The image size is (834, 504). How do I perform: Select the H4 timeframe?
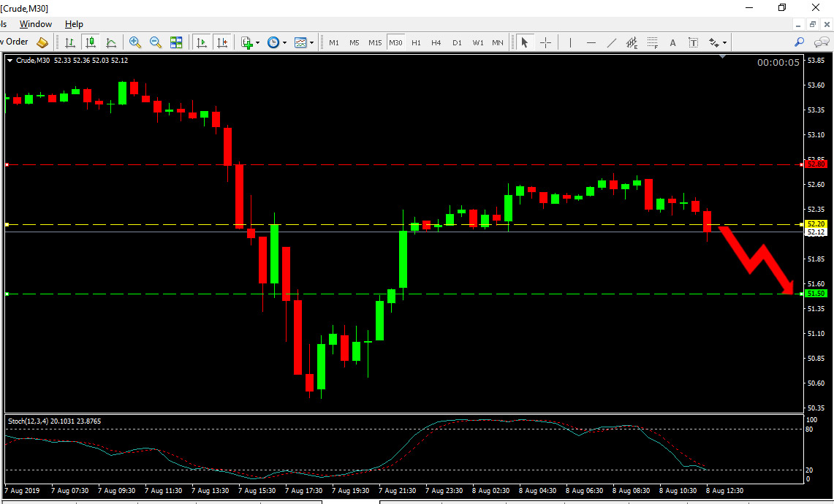tap(436, 42)
